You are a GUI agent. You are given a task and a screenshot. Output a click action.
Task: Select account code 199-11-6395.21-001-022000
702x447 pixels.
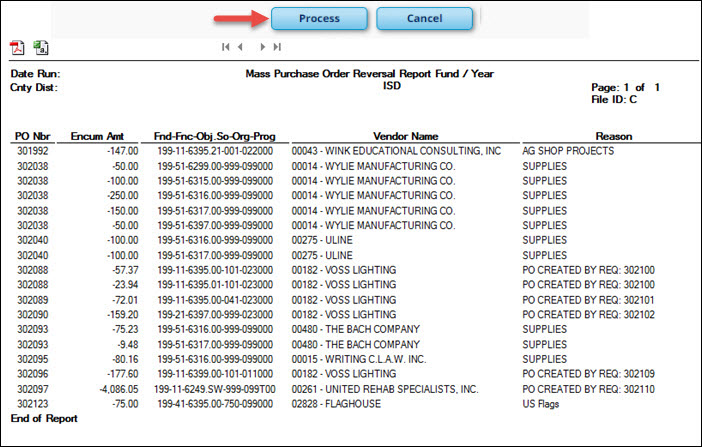click(215, 151)
